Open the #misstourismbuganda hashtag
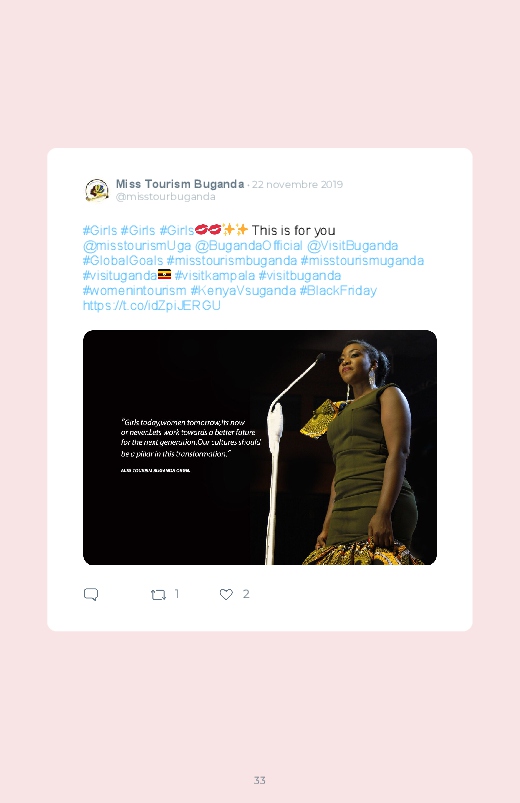Screen dimensions: 520x803 click(x=232, y=261)
